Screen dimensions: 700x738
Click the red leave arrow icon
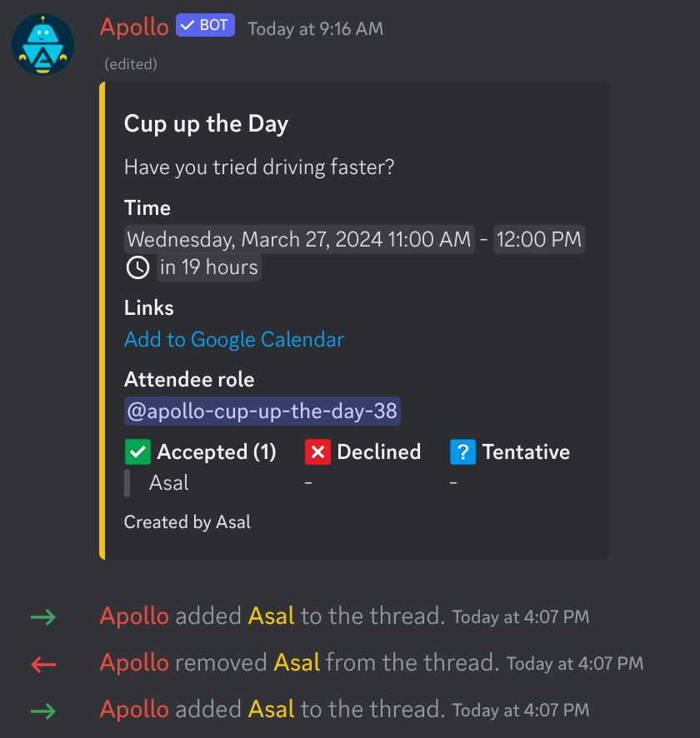coord(43,664)
